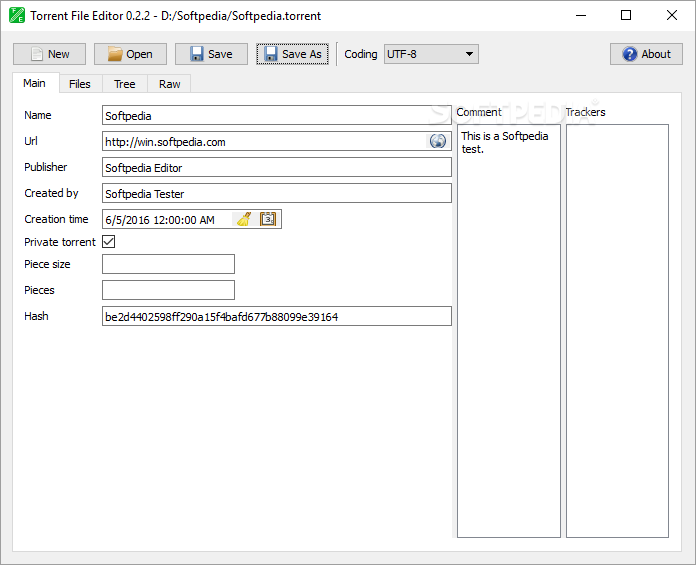Switch to the Raw tab
The height and width of the screenshot is (565, 696).
point(170,84)
